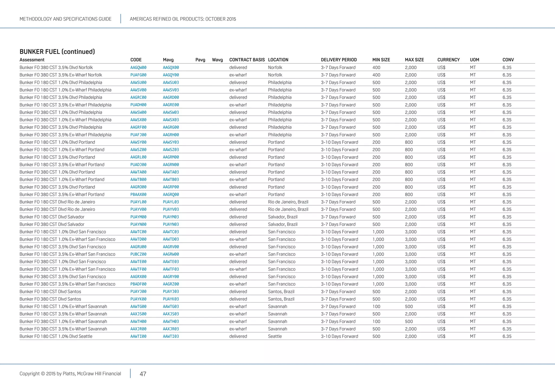Open Mavg code AAWSU03
Viewport: 555px width, 392px height.
171,83
